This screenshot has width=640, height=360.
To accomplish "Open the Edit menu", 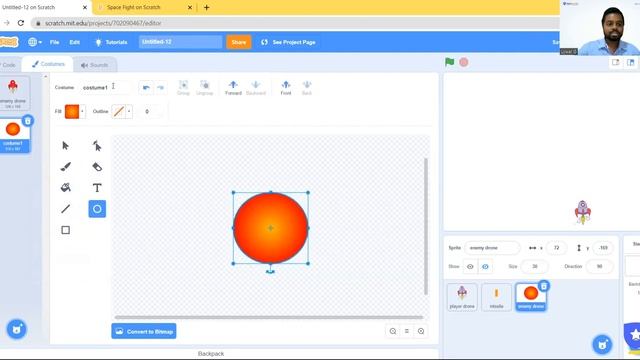I will (x=74, y=42).
